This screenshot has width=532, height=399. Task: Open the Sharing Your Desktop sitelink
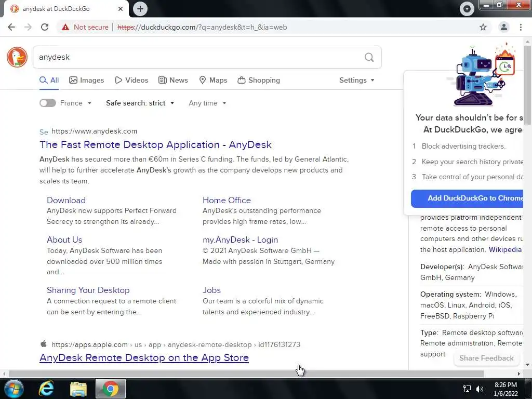point(88,290)
